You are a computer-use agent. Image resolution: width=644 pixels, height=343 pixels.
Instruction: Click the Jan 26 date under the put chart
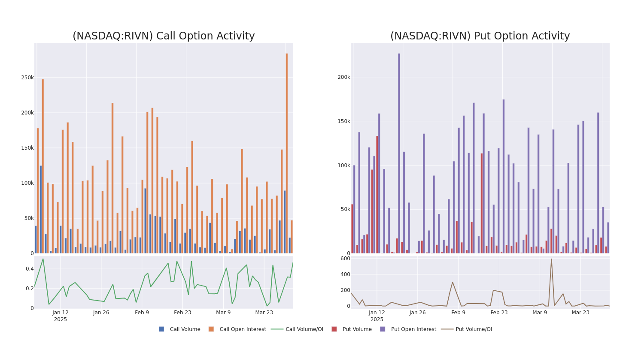[418, 313]
